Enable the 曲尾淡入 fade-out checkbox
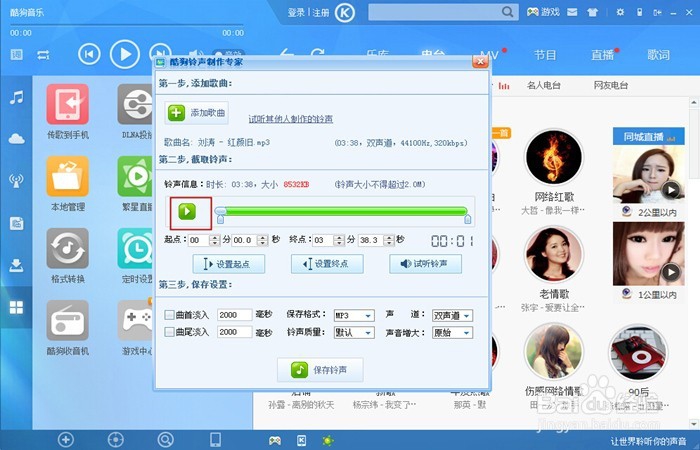This screenshot has width=700, height=450. tap(169, 332)
